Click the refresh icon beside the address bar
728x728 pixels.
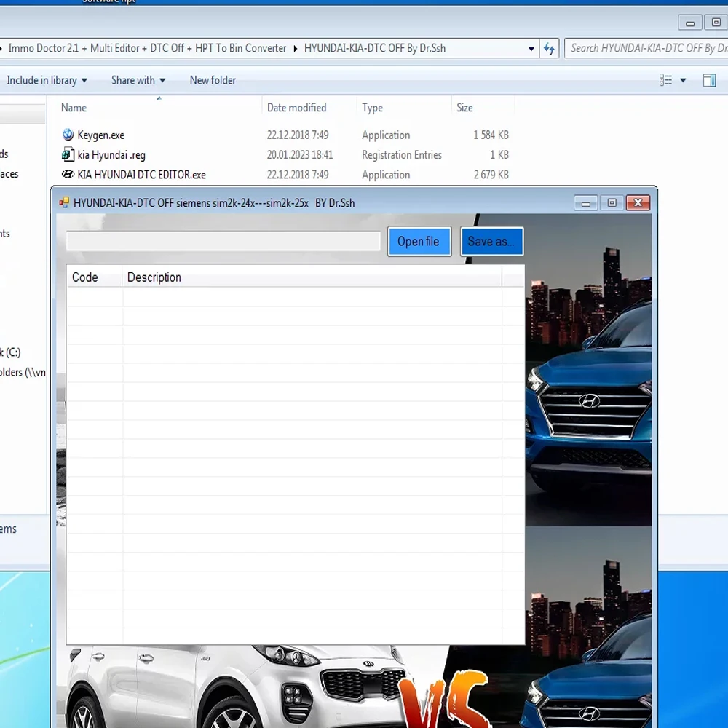(x=550, y=49)
